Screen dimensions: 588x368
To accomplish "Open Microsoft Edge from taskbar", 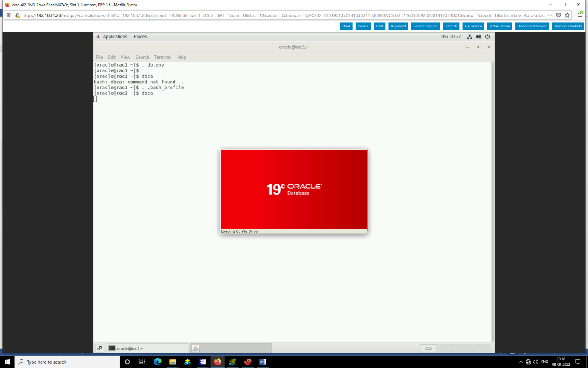I will coord(157,362).
